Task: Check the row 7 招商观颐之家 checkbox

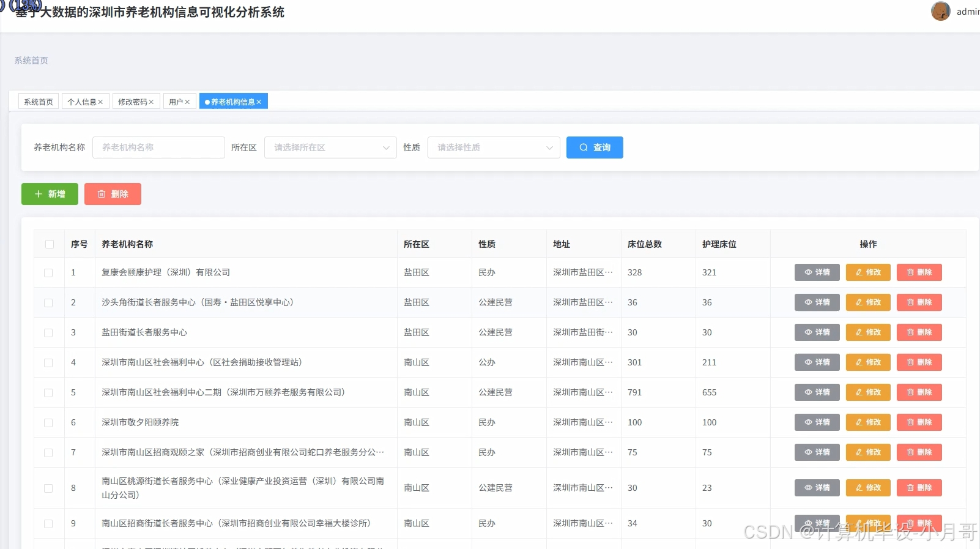Action: click(48, 453)
